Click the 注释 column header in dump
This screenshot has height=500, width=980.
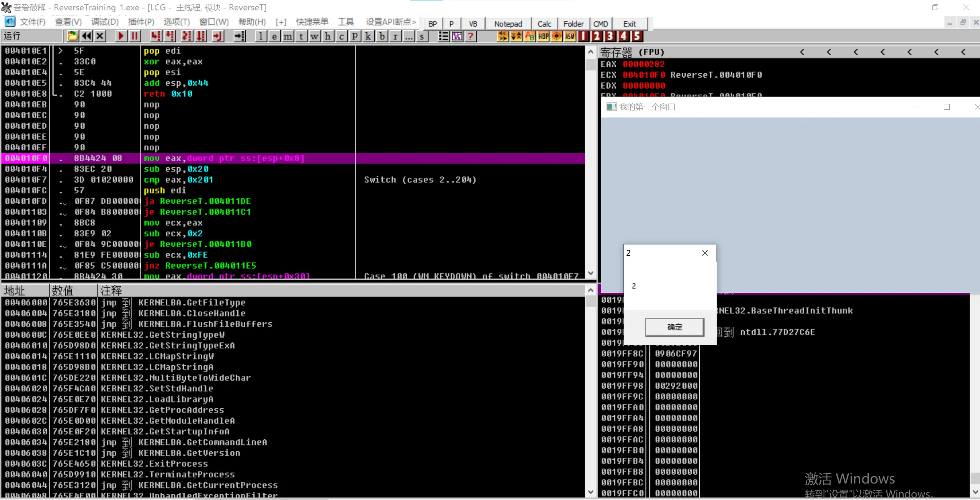[111, 291]
